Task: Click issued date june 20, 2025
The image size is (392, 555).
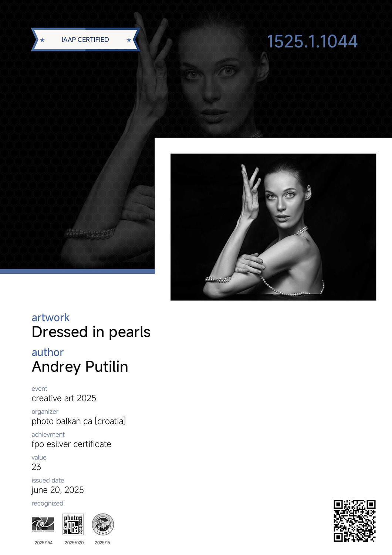Action: 58,490
